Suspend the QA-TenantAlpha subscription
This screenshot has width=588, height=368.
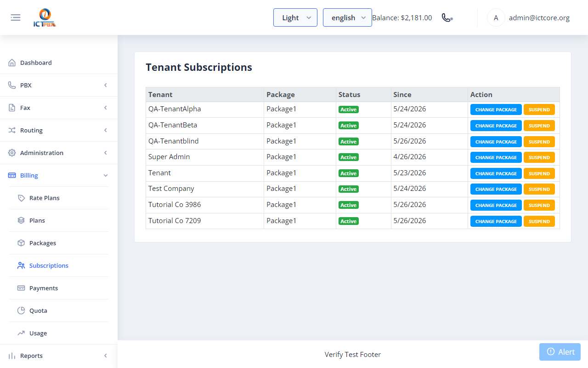pos(539,109)
